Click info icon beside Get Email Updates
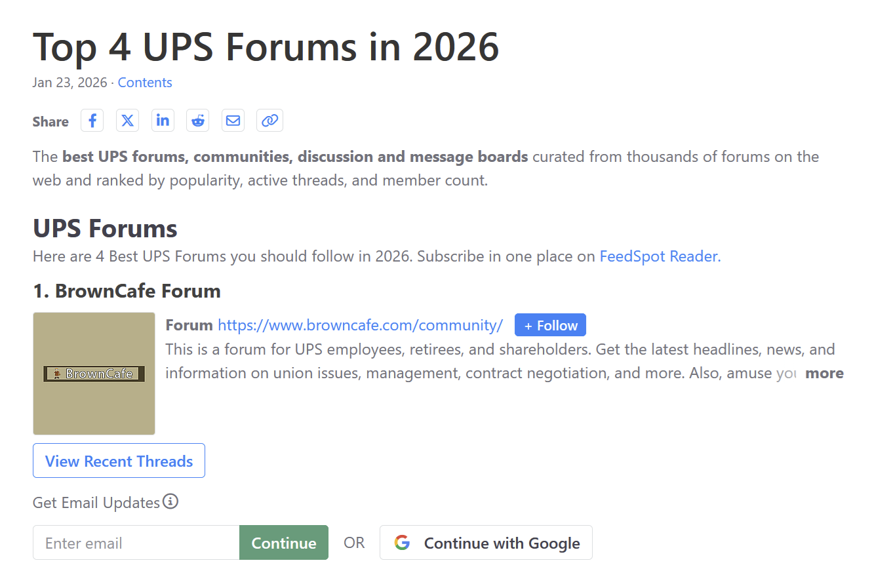The height and width of the screenshot is (588, 891). tap(170, 501)
